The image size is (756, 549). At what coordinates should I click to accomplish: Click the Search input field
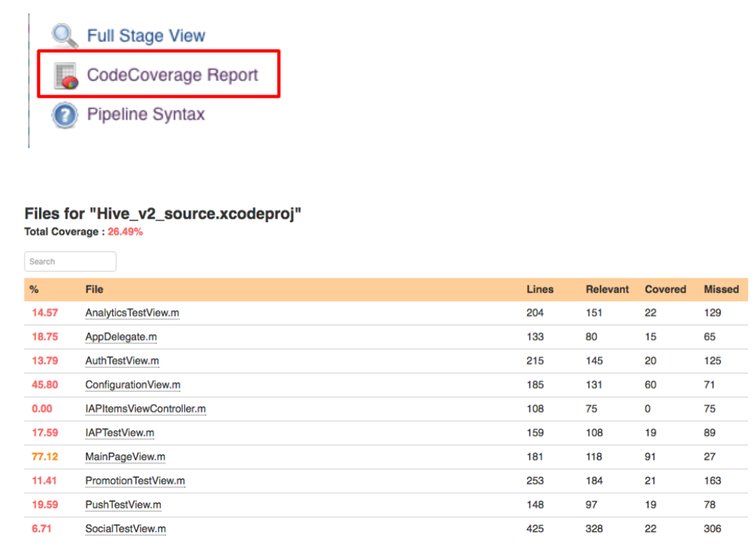pos(70,261)
